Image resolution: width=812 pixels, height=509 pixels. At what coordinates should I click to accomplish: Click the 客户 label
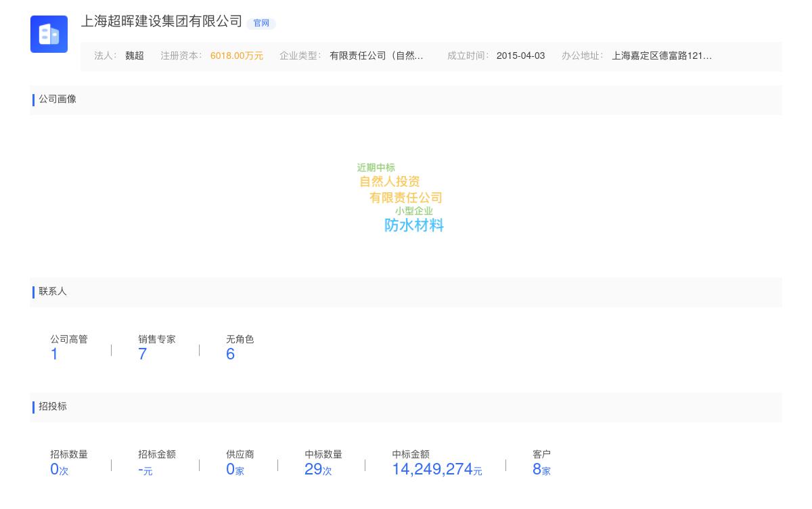pos(542,455)
